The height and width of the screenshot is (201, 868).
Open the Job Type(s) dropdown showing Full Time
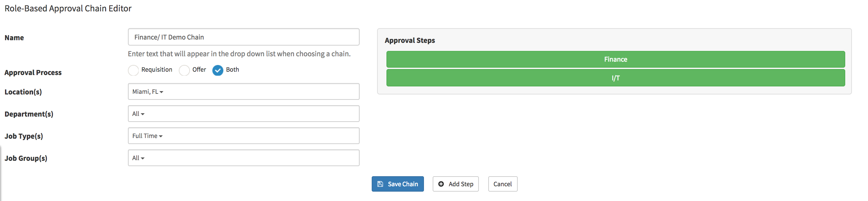243,136
